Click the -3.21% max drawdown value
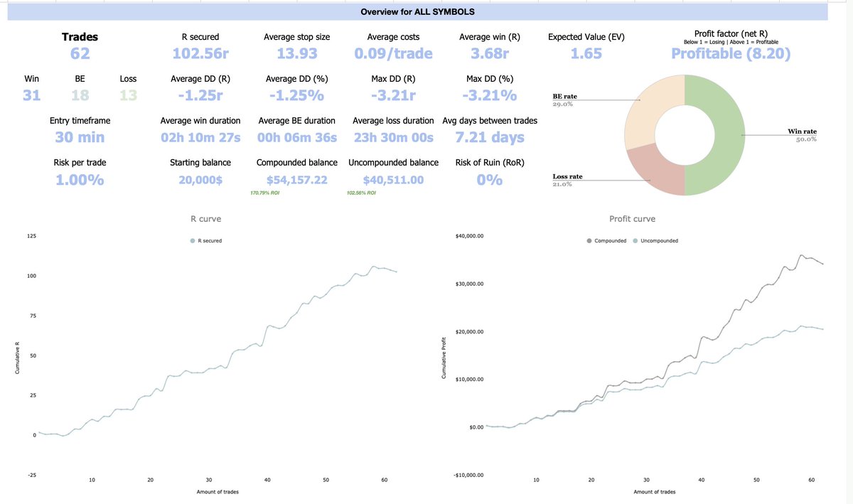Viewport: 853px width, 504px height. coord(489,95)
